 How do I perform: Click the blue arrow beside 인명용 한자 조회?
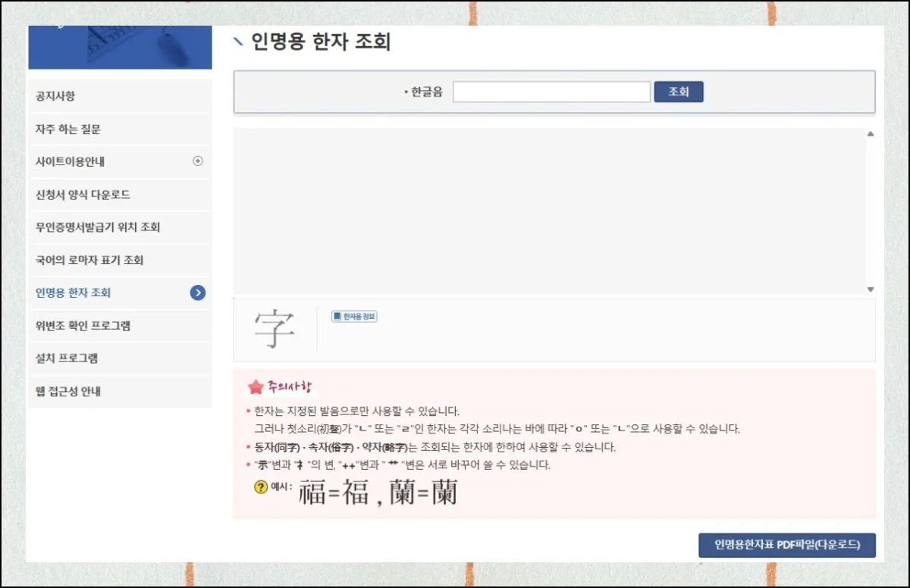pyautogui.click(x=199, y=292)
